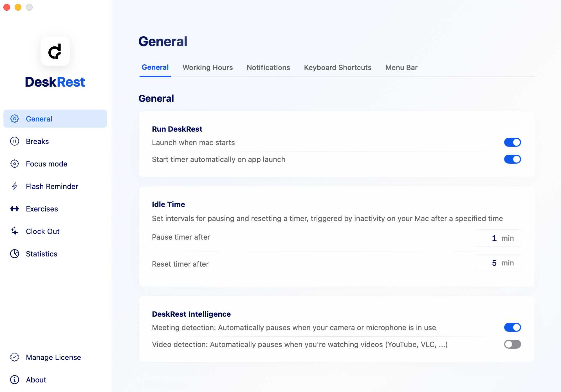Image resolution: width=561 pixels, height=392 pixels.
Task: Disable Start timer automatically on app launch
Action: tap(512, 159)
